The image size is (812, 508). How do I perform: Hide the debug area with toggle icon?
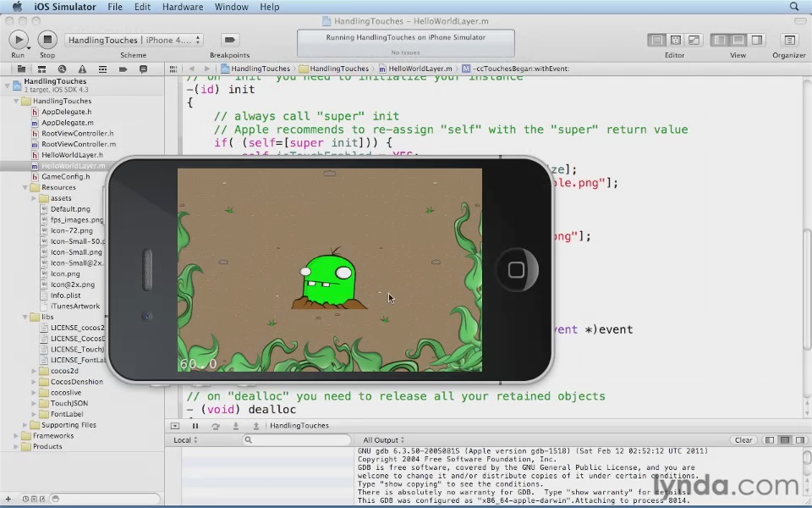point(175,426)
